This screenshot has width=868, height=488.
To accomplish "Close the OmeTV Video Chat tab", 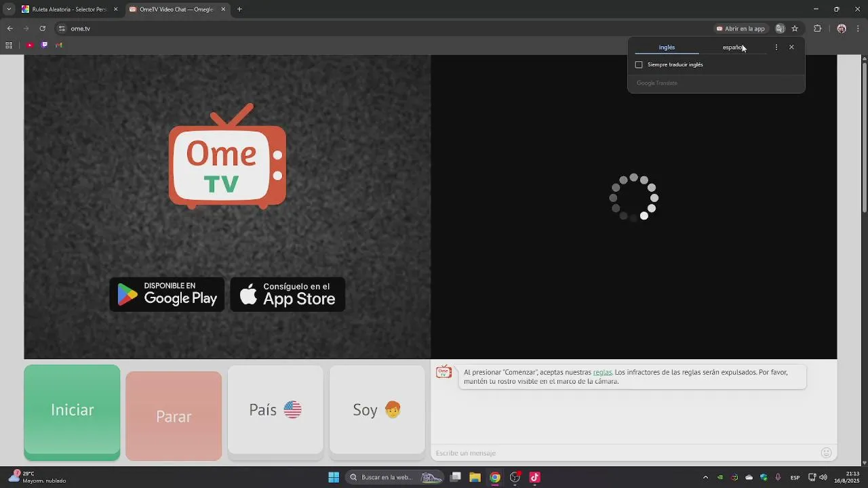I will click(x=223, y=9).
